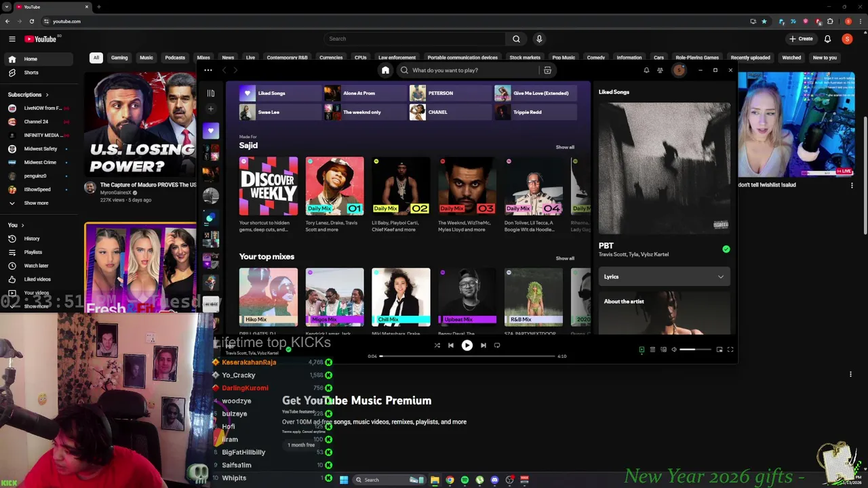Select the Podcasts filter chip
This screenshot has width=868, height=488.
175,58
